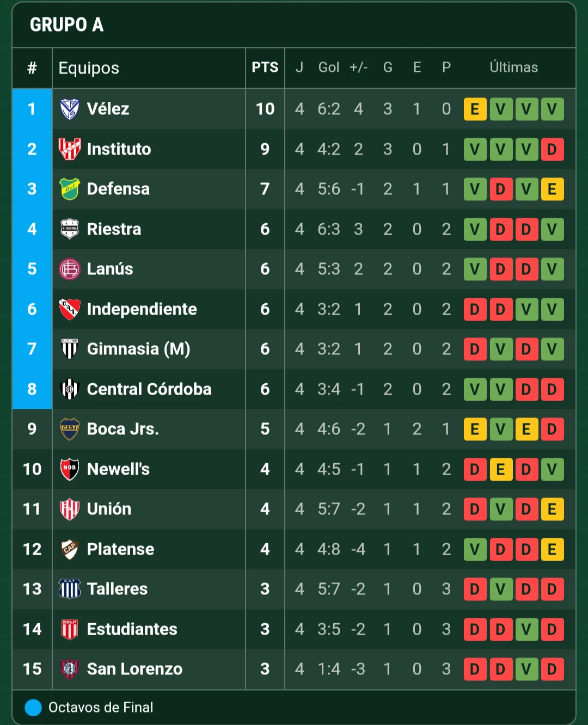Click the Vélez team crest icon
Screen dimensions: 588x725
70,109
